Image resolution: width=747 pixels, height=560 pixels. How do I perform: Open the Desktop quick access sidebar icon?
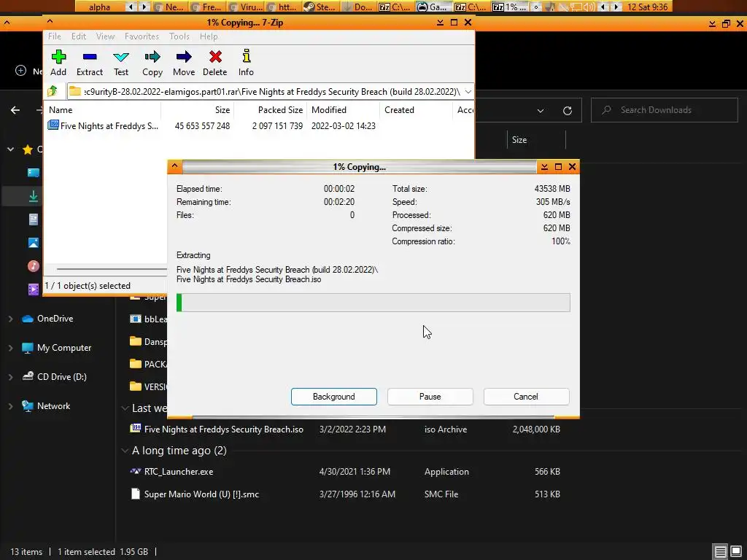coord(34,172)
